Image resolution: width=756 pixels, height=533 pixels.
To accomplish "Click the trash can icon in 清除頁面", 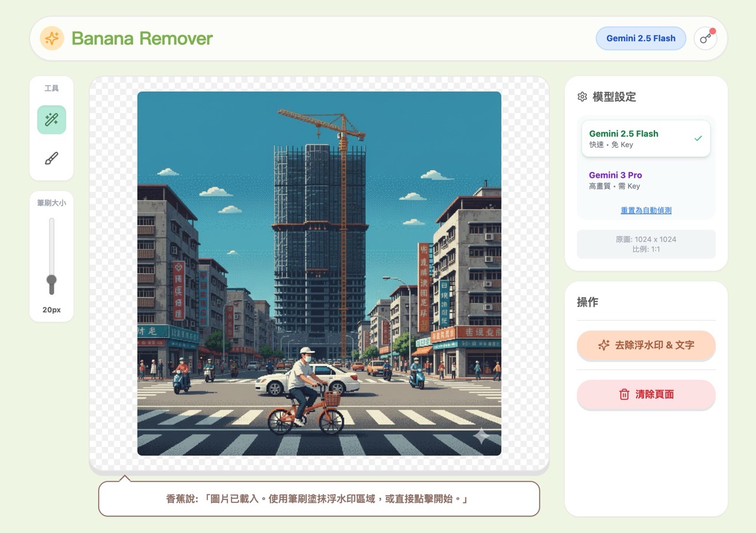I will tap(624, 394).
